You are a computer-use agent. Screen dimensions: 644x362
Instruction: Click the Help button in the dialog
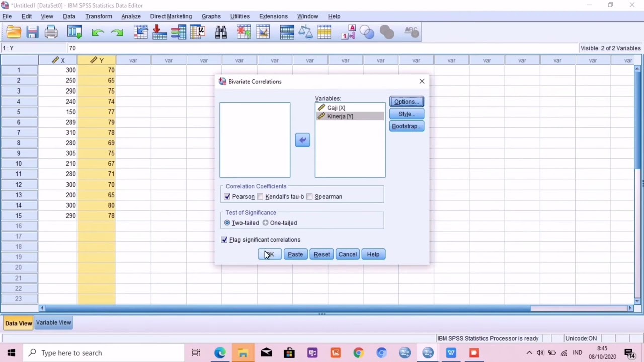pyautogui.click(x=373, y=254)
